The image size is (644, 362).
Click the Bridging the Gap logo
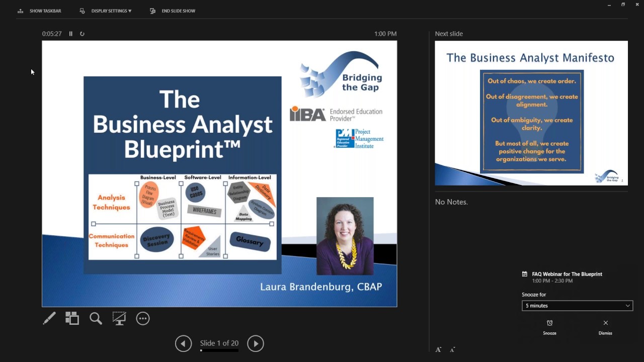tap(342, 74)
